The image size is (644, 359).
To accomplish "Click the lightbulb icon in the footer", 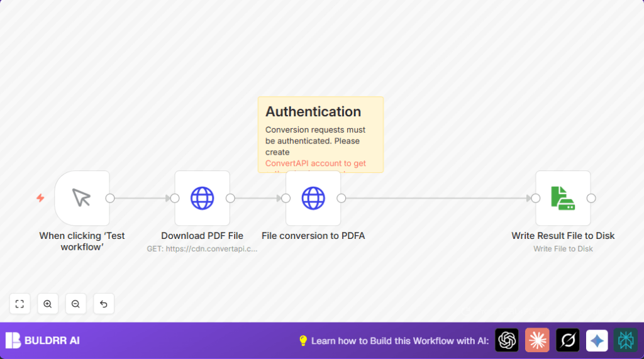I will point(303,341).
